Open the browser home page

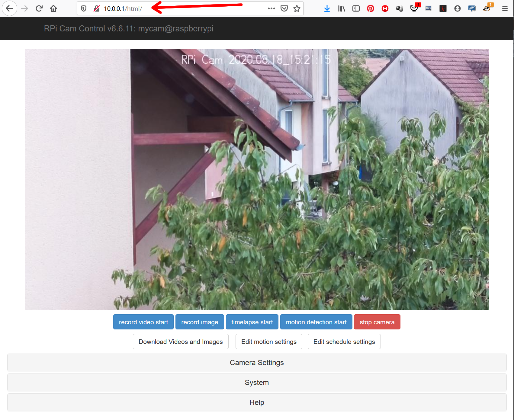point(53,8)
